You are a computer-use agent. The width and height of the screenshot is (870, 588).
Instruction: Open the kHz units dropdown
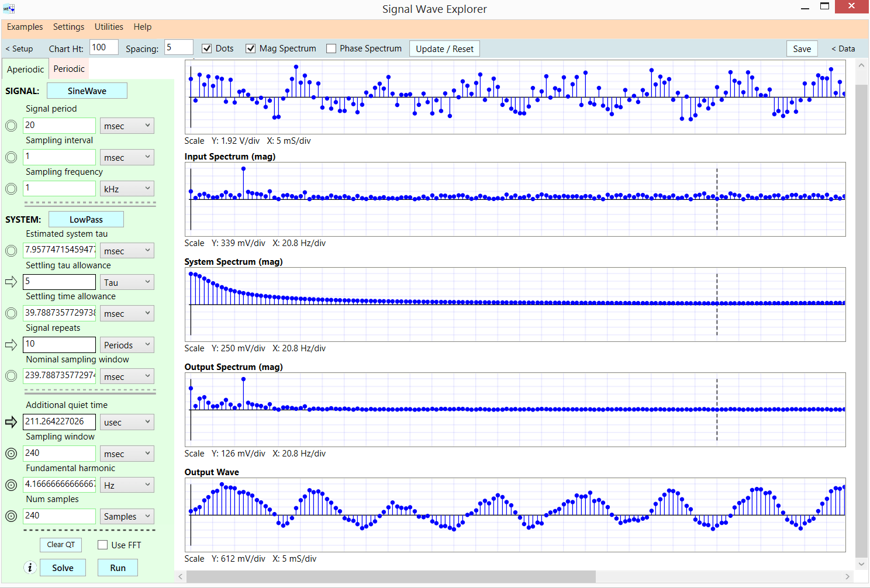127,188
